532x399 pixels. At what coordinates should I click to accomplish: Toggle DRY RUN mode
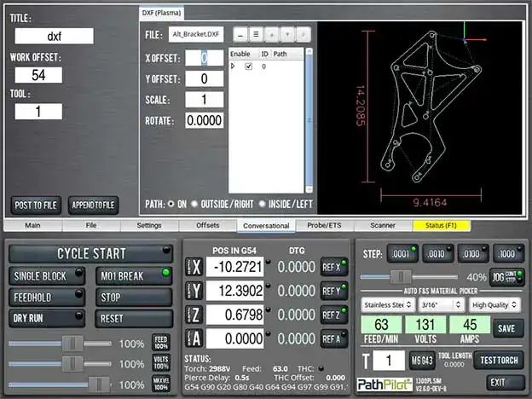click(x=47, y=319)
